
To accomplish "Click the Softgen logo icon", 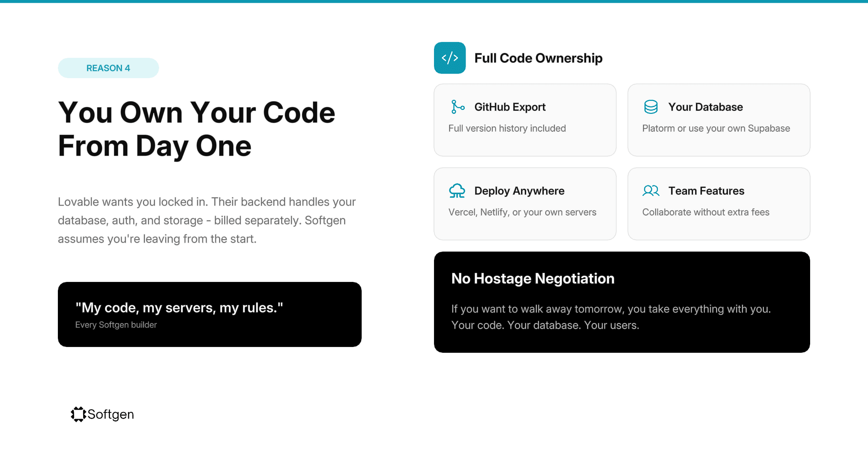I will point(78,414).
